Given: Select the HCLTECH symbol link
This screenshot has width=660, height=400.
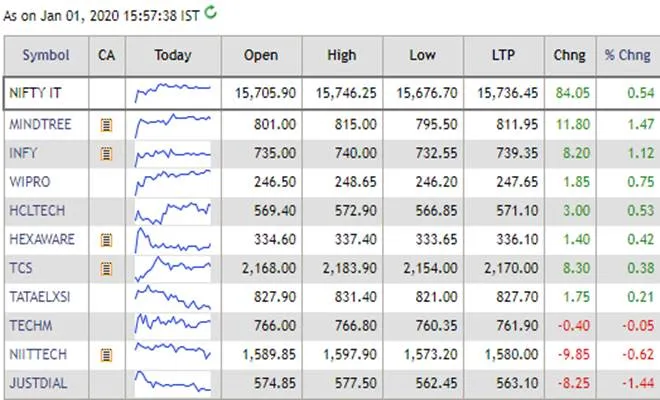Looking at the screenshot, I should pos(36,211).
